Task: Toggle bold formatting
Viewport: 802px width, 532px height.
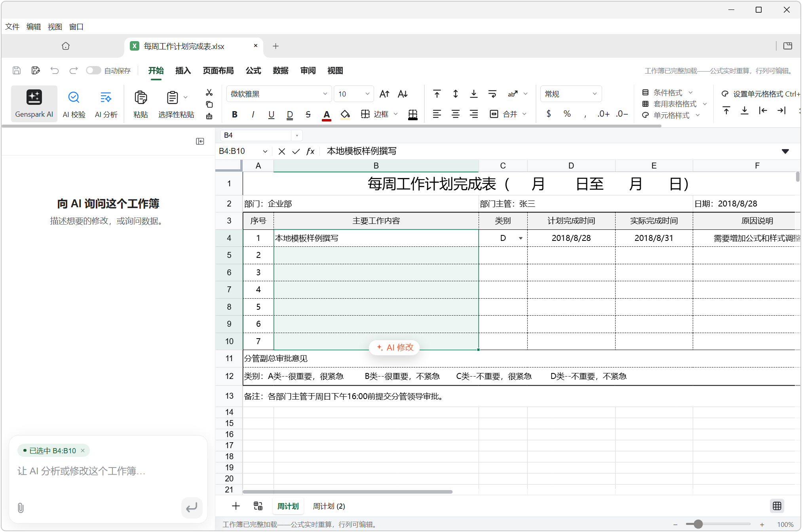Action: click(x=235, y=114)
